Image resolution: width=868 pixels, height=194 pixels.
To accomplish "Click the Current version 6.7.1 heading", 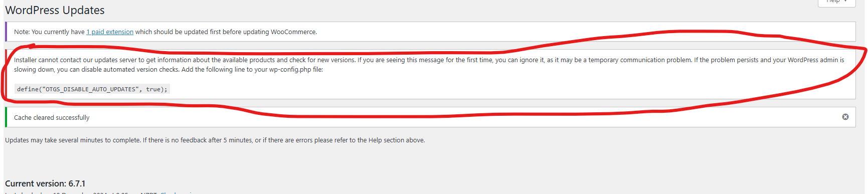I will pos(45,183).
